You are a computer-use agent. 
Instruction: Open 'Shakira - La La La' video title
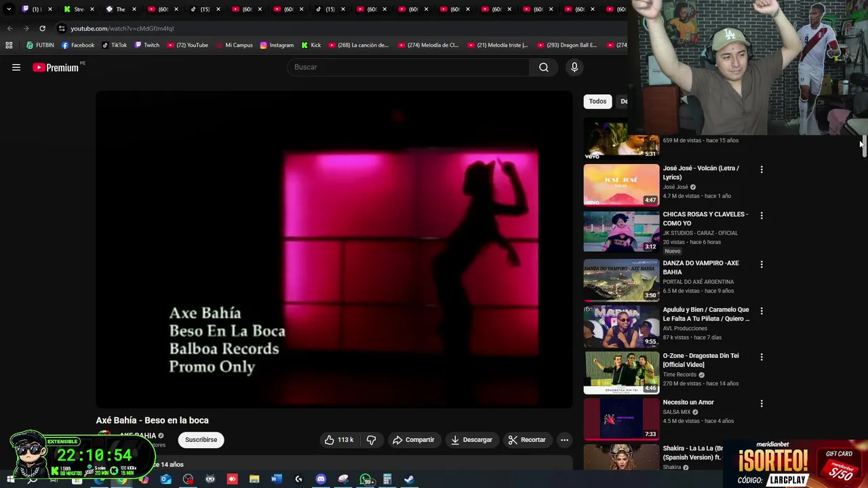pos(692,452)
